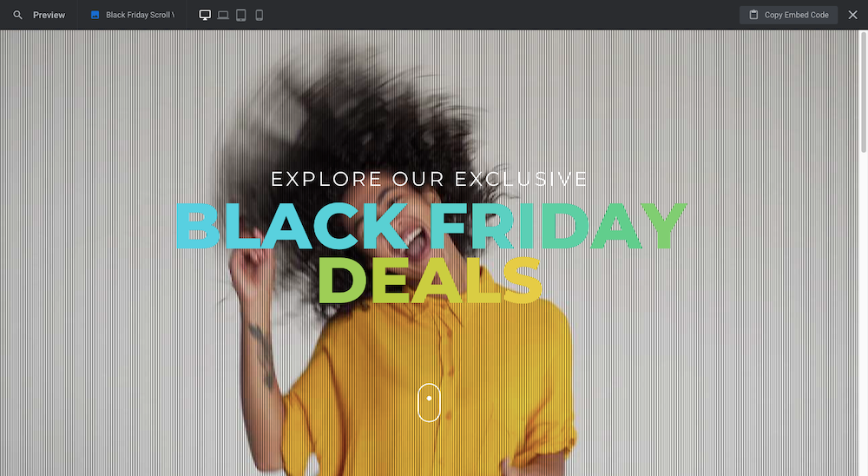The width and height of the screenshot is (868, 476).
Task: Click the vertical scrollbar thumb
Action: click(864, 91)
